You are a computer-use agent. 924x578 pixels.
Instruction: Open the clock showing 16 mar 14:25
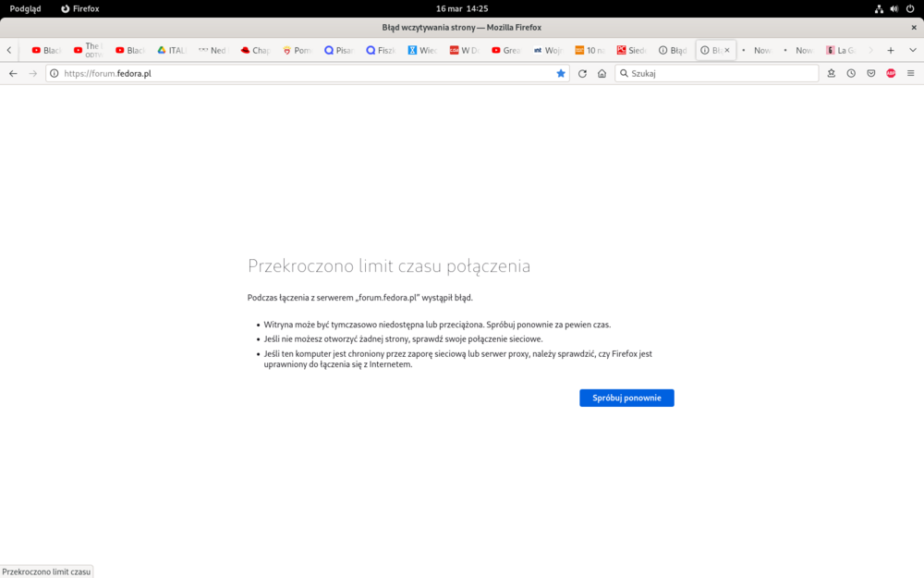[x=462, y=9]
